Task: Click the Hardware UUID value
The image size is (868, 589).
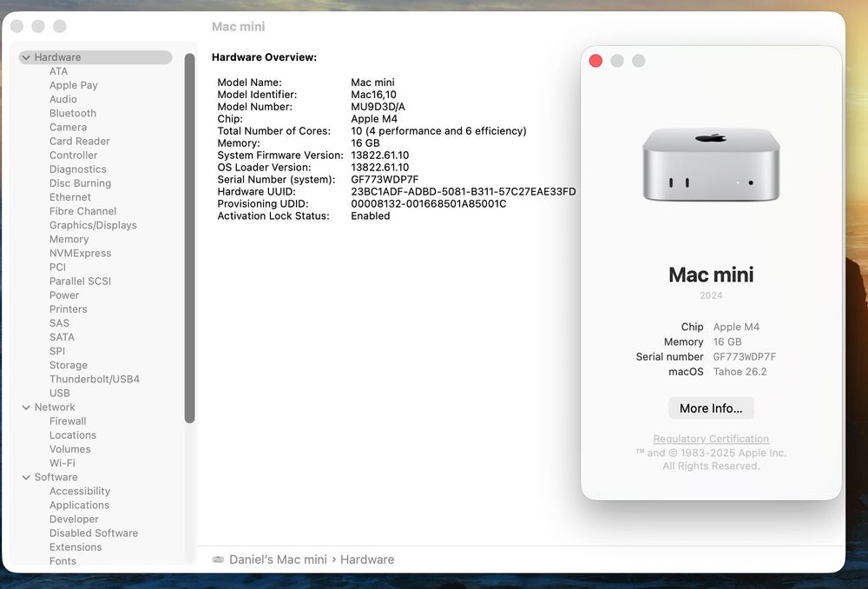Action: tap(464, 192)
